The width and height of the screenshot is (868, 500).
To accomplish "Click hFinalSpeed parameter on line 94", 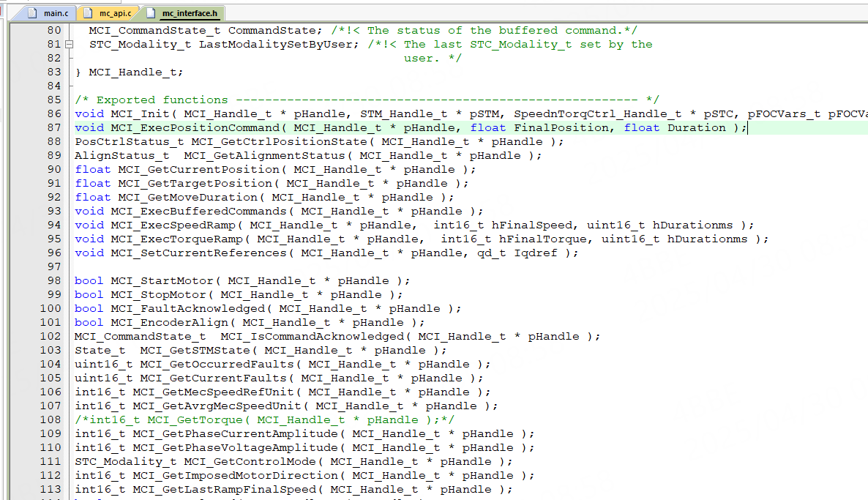I will 532,225.
